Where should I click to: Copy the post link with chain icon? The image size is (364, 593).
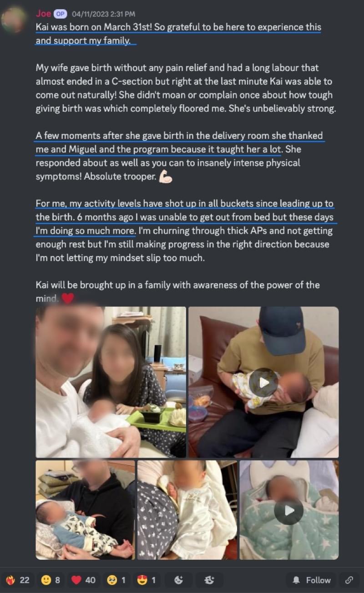coord(349,580)
